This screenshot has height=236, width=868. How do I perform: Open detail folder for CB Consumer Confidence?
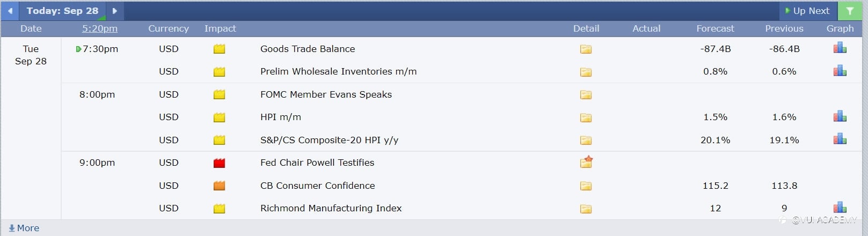tap(586, 186)
